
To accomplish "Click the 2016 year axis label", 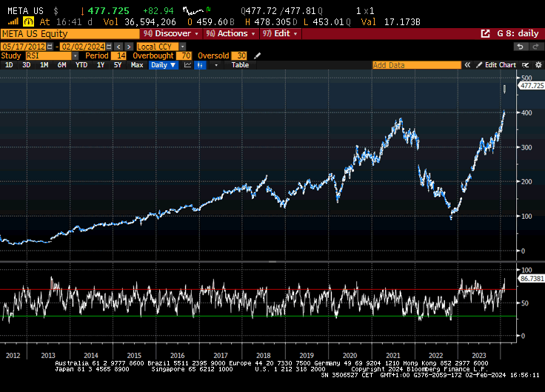I will pos(177,355).
